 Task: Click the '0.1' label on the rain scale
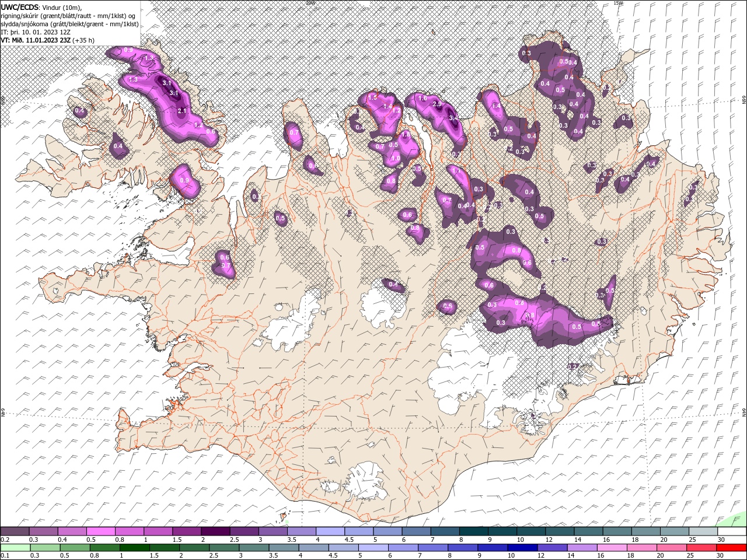(5, 555)
